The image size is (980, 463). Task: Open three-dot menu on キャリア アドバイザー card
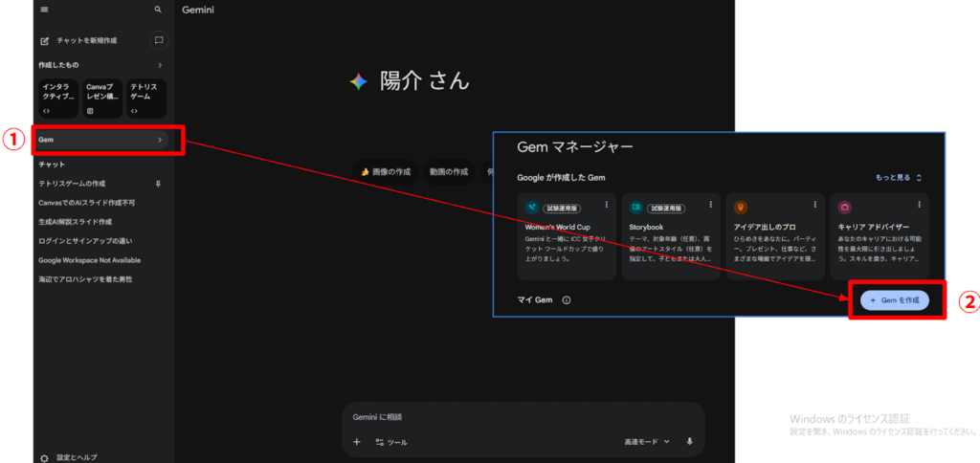919,205
